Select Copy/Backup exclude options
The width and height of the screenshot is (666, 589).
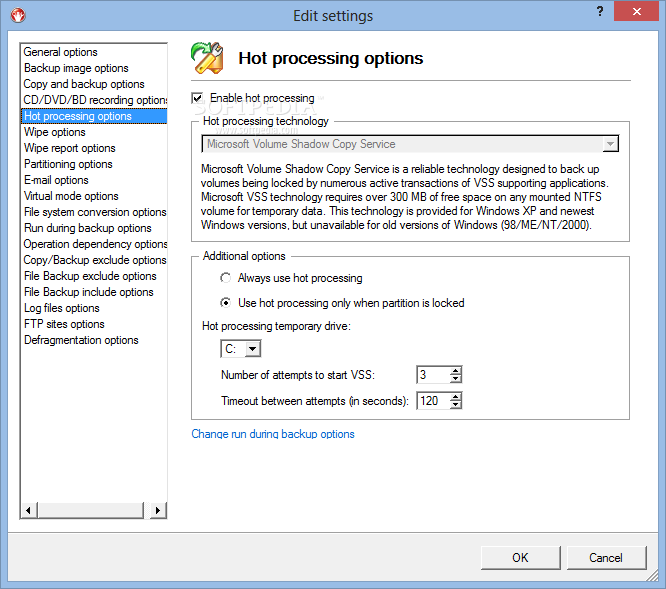(x=95, y=260)
